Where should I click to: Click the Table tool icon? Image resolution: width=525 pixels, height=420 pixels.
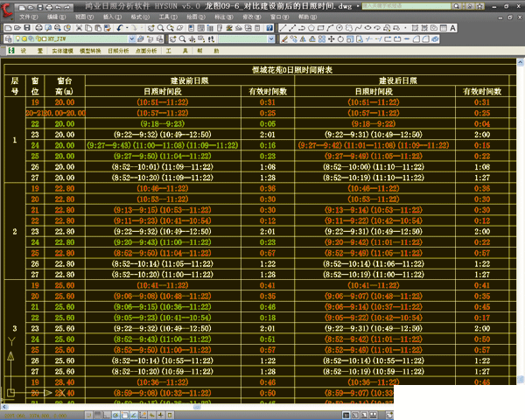(x=444, y=28)
